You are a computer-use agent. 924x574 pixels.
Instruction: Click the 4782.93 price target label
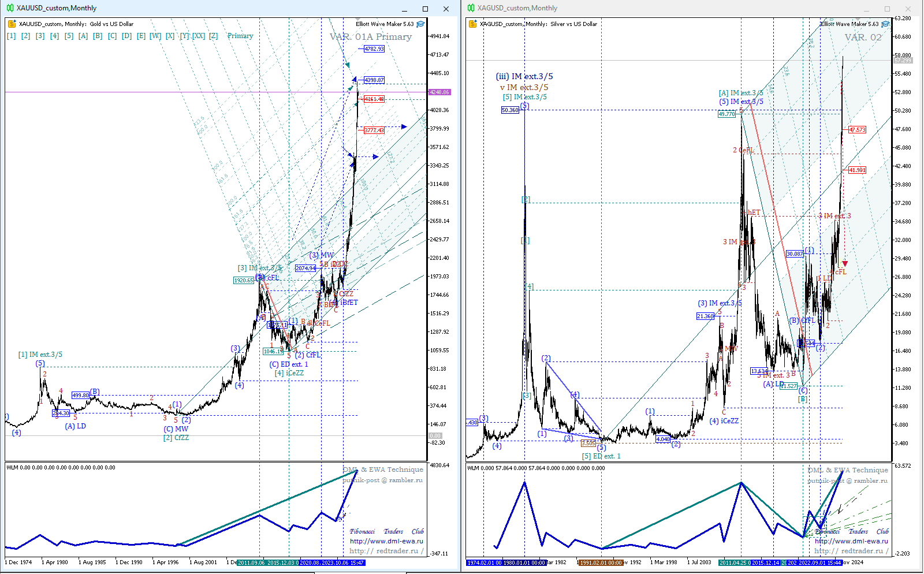coord(374,49)
